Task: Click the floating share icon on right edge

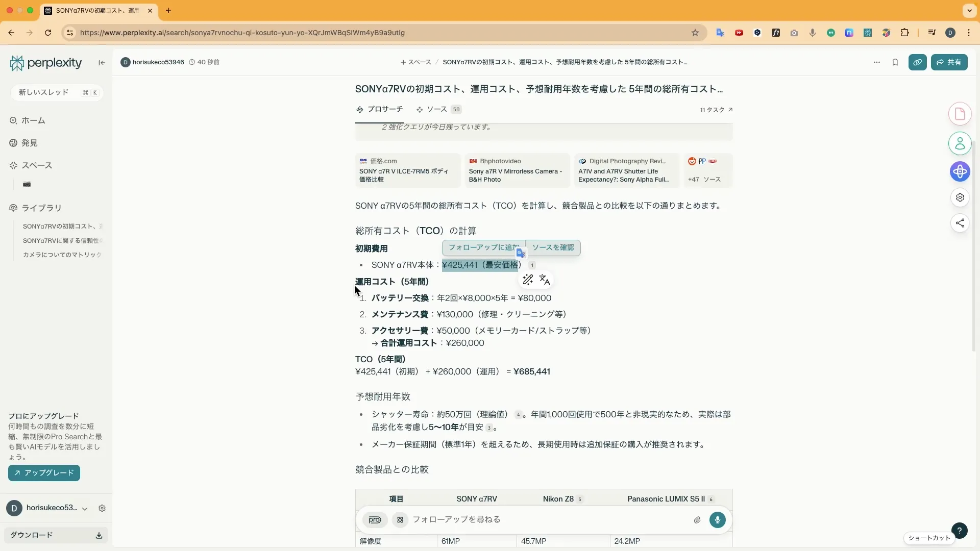Action: (x=960, y=223)
